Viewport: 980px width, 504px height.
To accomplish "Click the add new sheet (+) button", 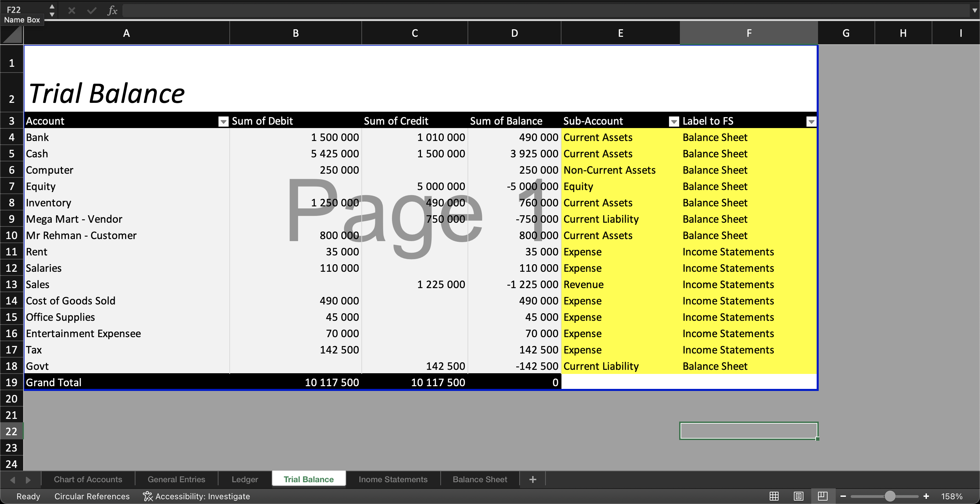I will click(x=532, y=479).
